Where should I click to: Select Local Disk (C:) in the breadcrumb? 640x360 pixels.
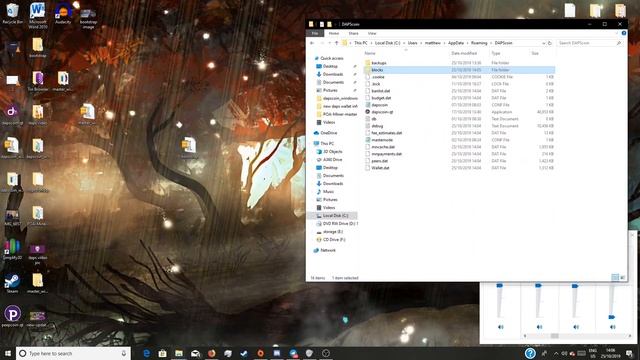387,43
